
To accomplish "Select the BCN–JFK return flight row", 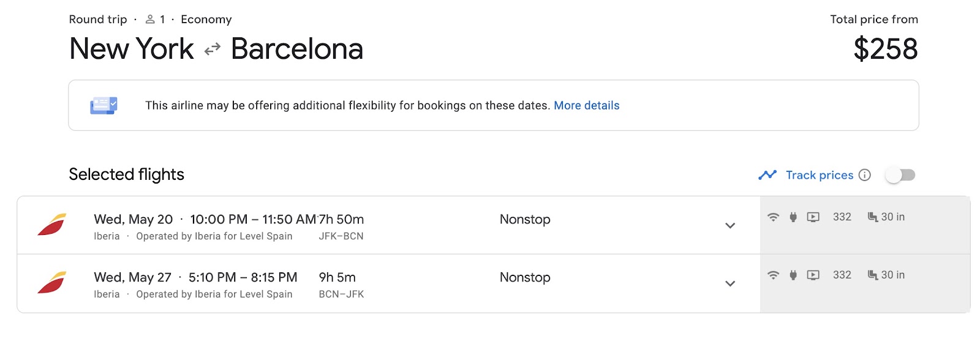I will point(429,283).
